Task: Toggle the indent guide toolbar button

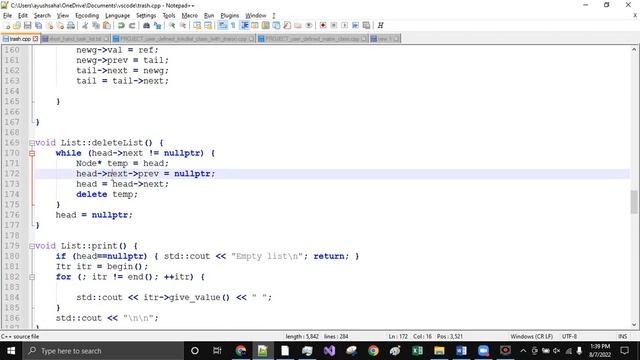Action: 244,25
